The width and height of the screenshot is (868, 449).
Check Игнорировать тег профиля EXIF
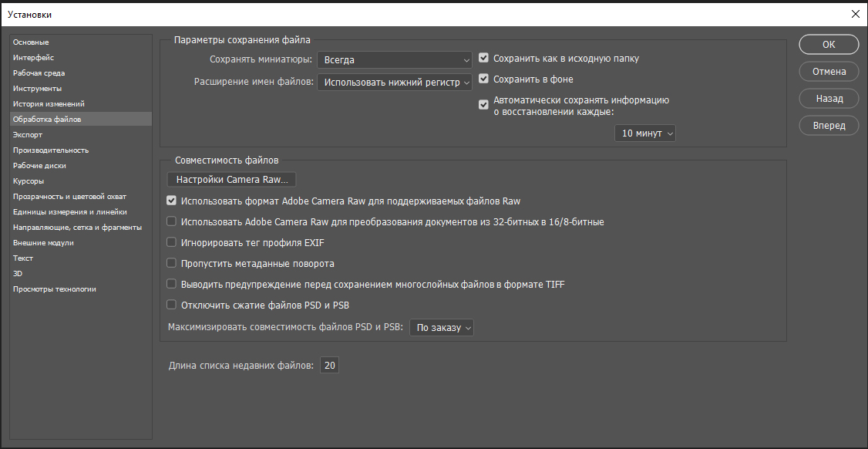click(171, 242)
